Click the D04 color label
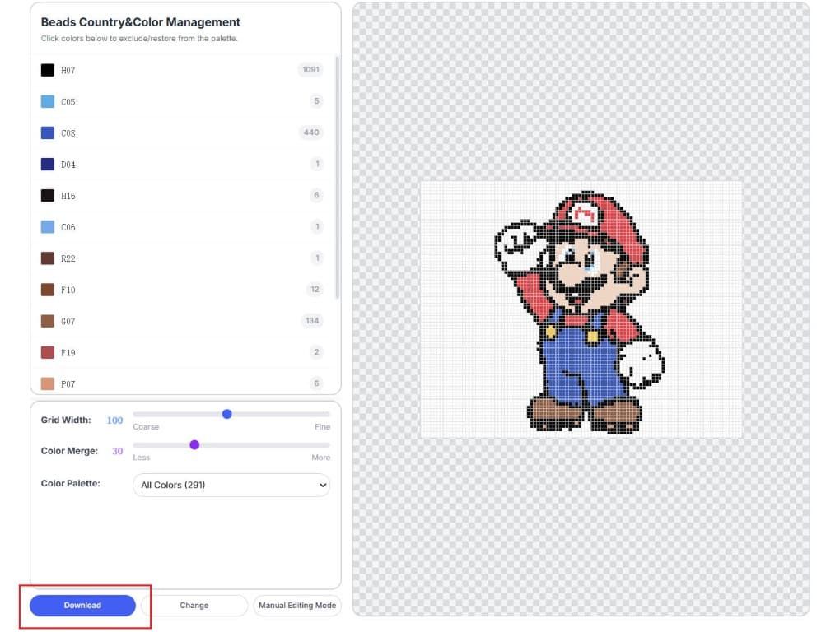840x632 pixels. (x=68, y=165)
